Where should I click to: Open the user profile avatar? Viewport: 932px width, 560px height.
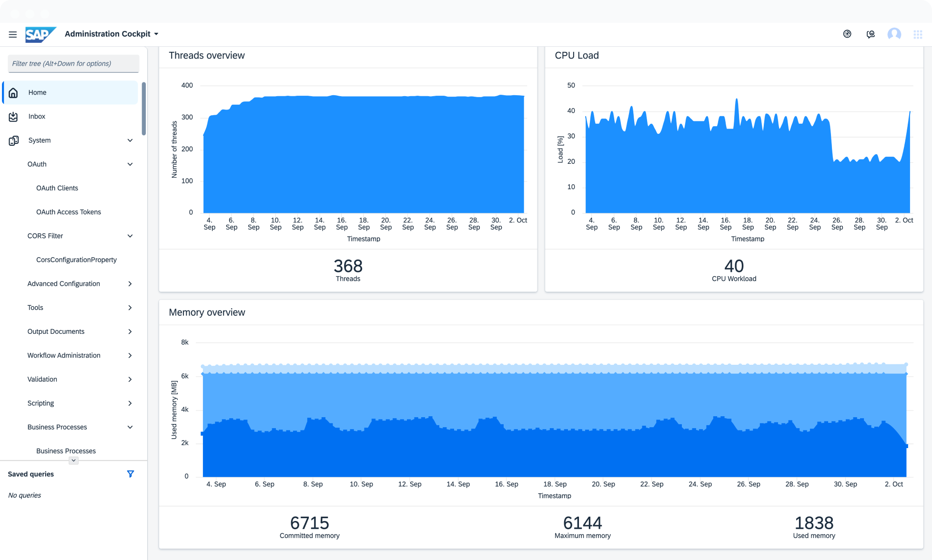pyautogui.click(x=894, y=34)
